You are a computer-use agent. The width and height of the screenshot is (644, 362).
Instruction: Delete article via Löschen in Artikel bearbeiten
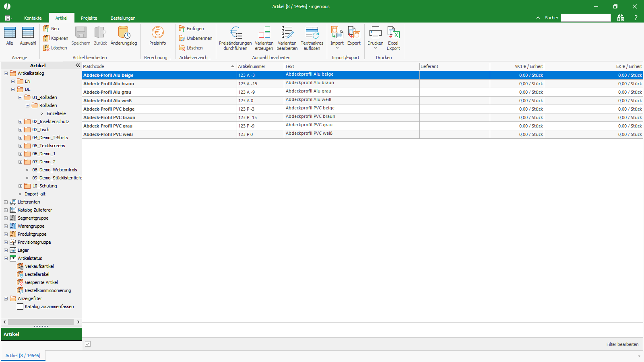pos(56,48)
